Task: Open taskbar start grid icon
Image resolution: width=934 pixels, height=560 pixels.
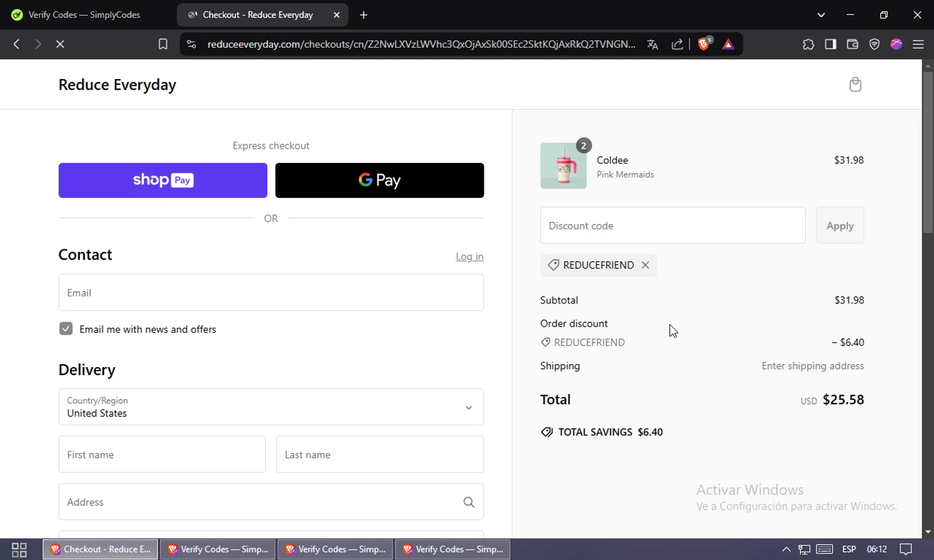Action: click(x=19, y=549)
